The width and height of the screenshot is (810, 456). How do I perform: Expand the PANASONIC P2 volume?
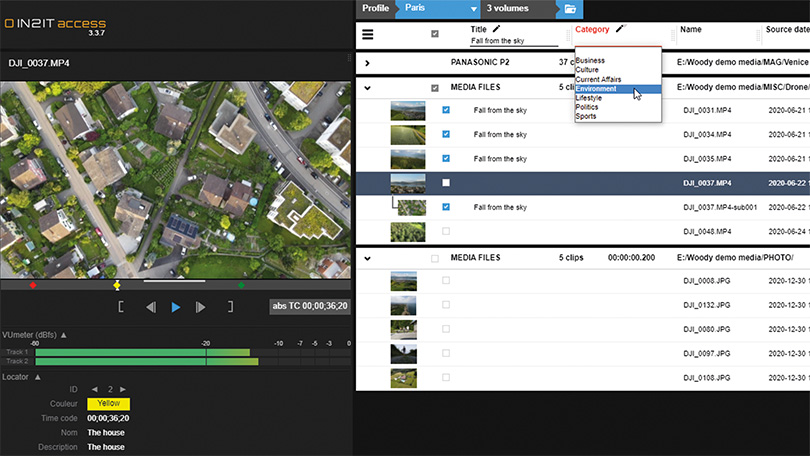coord(367,63)
